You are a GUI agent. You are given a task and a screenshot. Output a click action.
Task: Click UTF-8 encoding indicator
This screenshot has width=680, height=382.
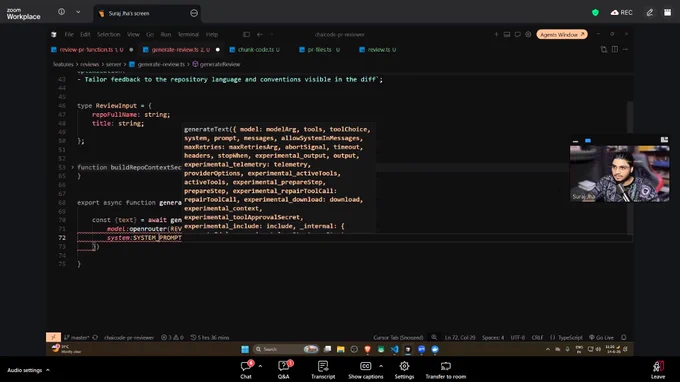tap(517, 337)
